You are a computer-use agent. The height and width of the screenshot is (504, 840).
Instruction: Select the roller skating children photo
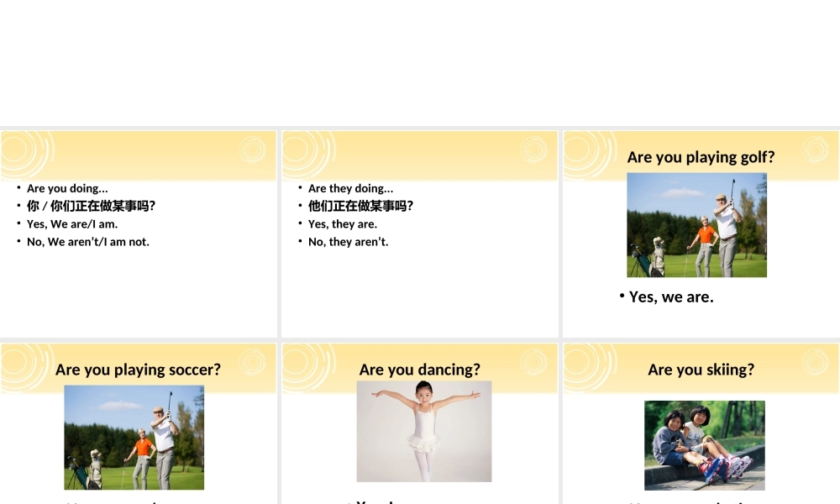pyautogui.click(x=702, y=445)
